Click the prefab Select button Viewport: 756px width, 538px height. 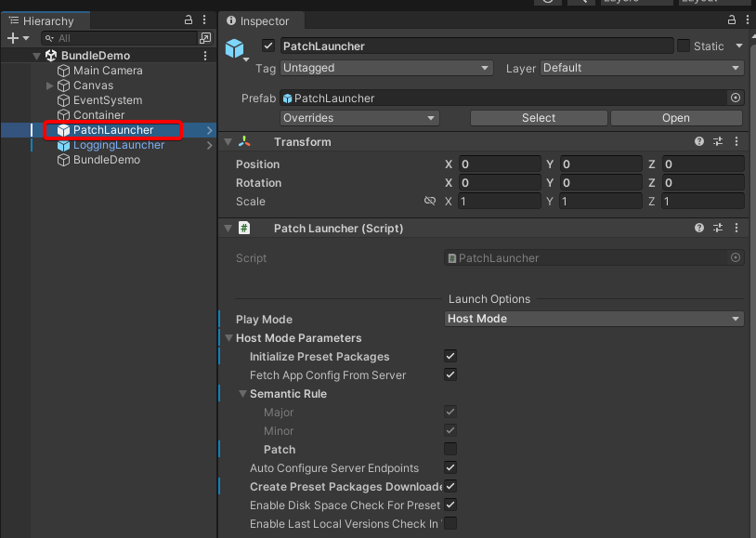click(x=539, y=118)
